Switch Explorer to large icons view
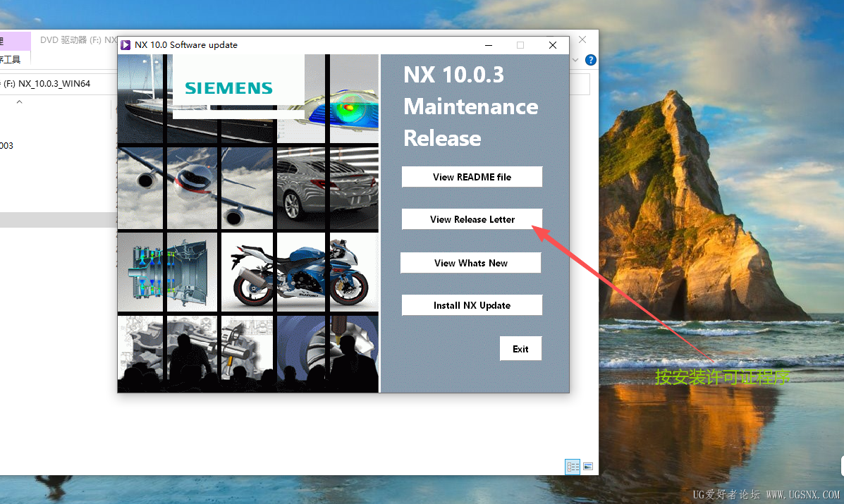 (x=588, y=467)
